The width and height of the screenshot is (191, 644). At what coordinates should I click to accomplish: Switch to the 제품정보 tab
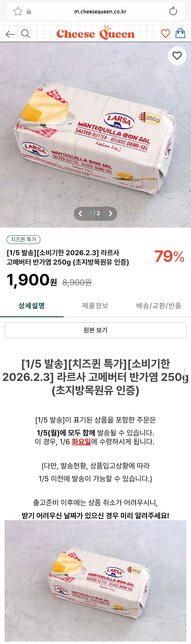coord(95,306)
